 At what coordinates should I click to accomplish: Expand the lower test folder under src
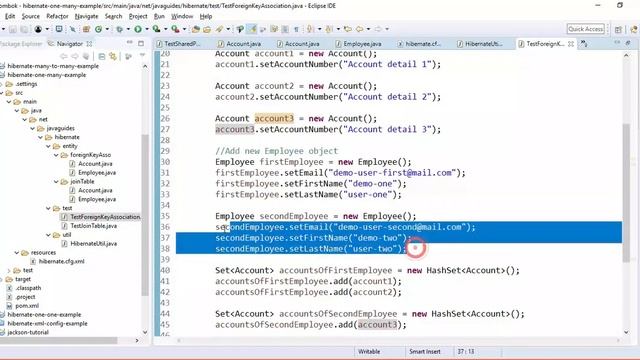(x=9, y=270)
